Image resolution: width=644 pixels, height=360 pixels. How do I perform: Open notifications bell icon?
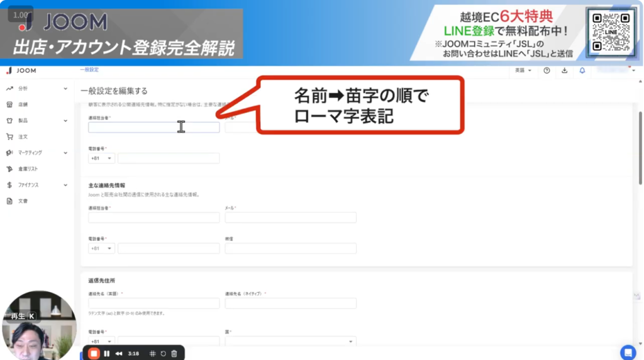(582, 70)
